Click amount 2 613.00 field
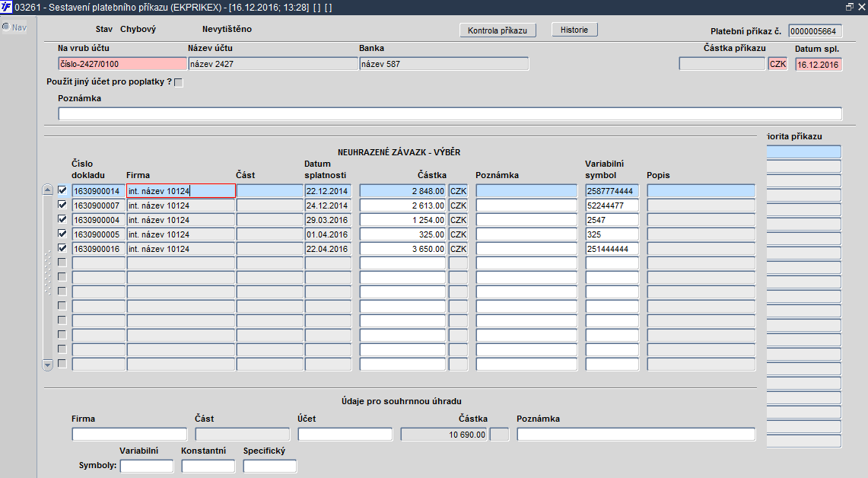This screenshot has height=478, width=868. 402,206
